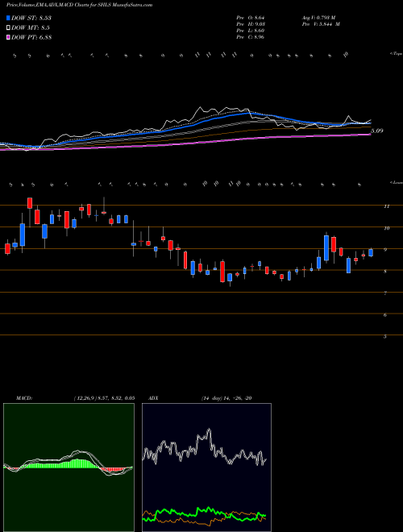Click the ADX (14 day) values
This screenshot has height=532, width=403.
pos(226,398)
